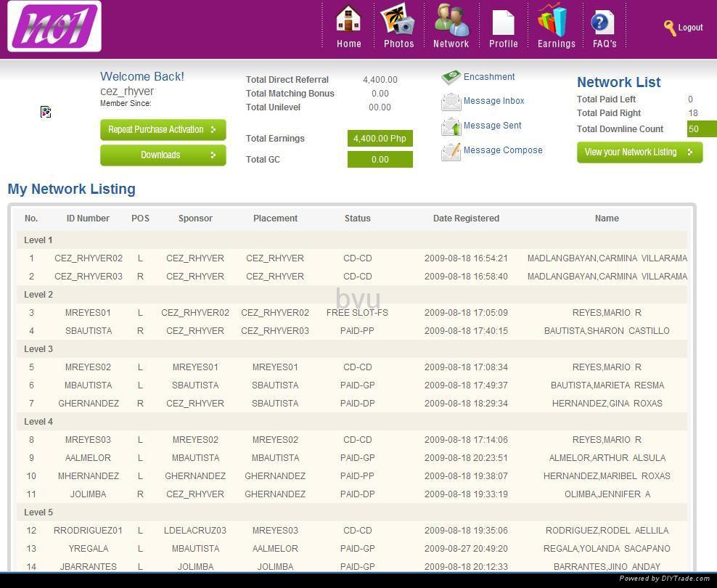The width and height of the screenshot is (717, 588).
Task: Click the name BAUTISTA,MARIETA RESMA
Action: click(607, 385)
